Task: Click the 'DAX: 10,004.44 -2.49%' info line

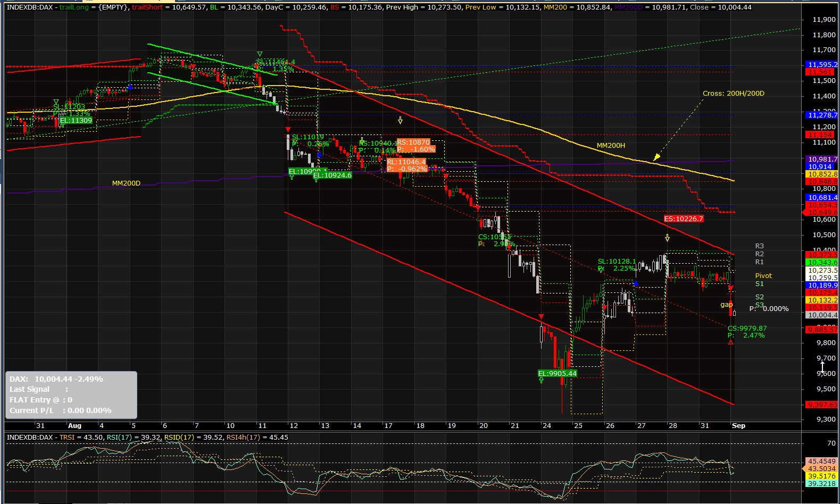Action: click(56, 379)
